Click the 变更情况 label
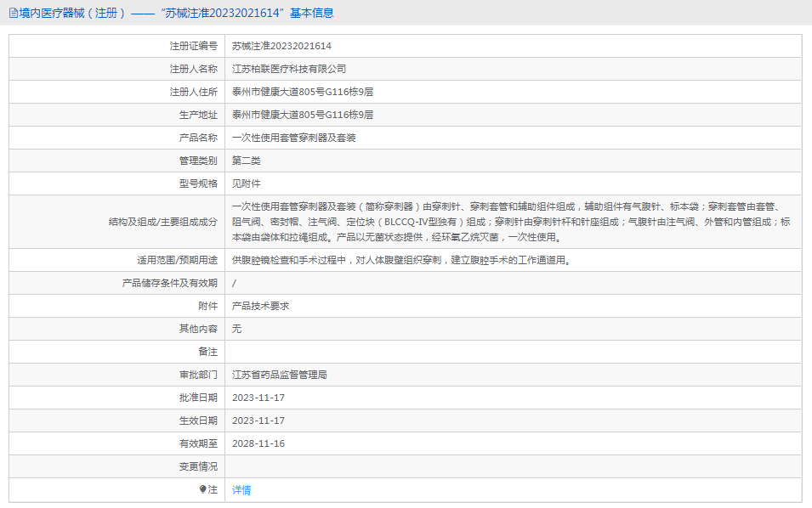 click(x=198, y=466)
